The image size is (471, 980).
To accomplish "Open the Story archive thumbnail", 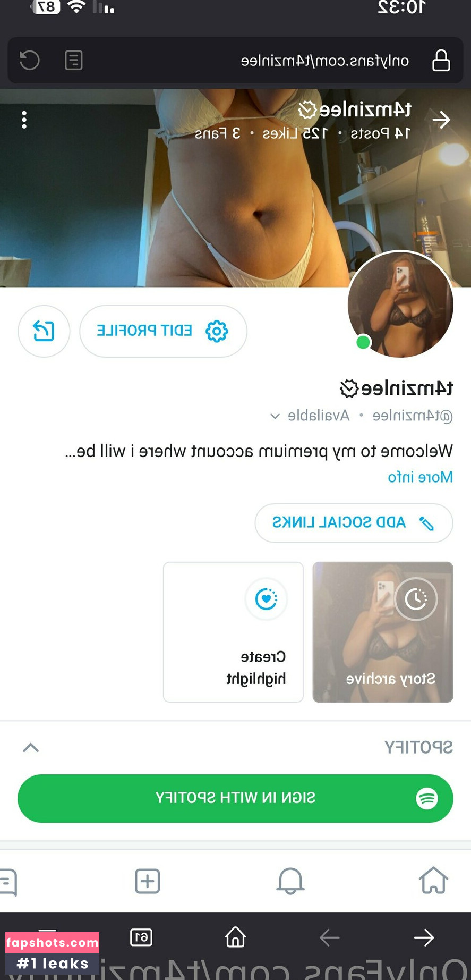I will tap(383, 632).
